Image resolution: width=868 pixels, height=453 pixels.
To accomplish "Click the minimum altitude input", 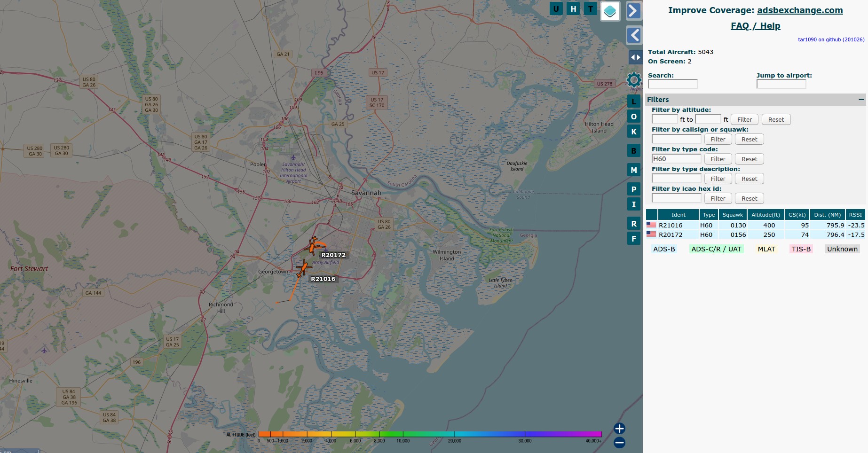I will 664,119.
